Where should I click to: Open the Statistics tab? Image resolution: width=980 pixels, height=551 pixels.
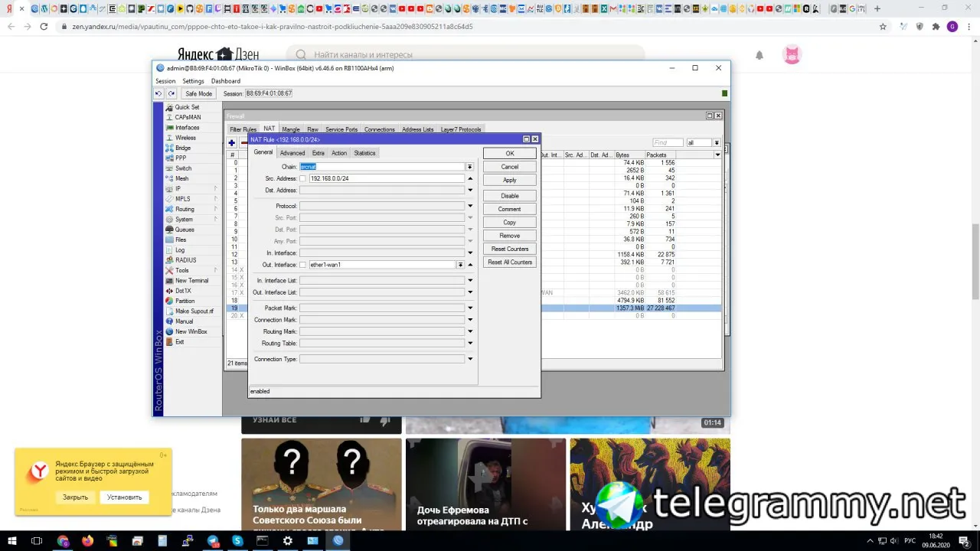(x=365, y=153)
